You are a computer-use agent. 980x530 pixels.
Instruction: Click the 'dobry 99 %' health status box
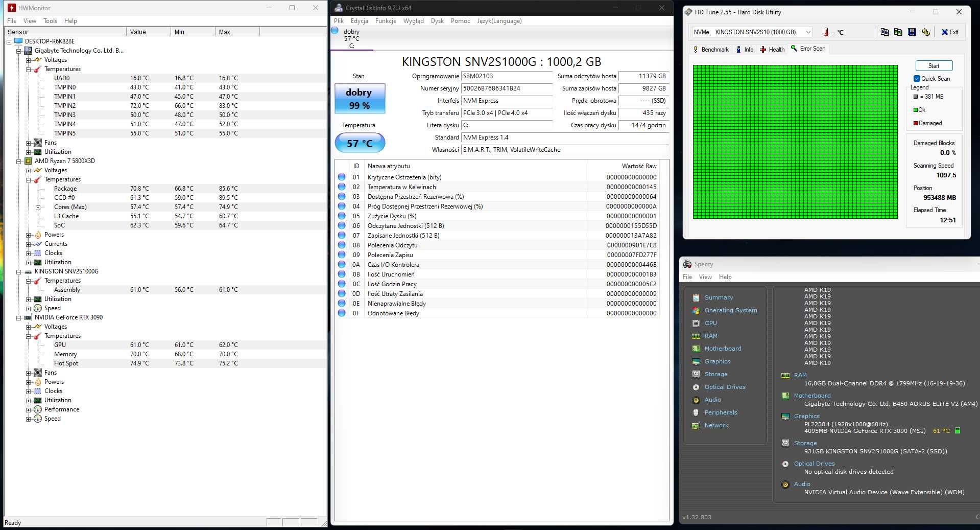coord(360,99)
